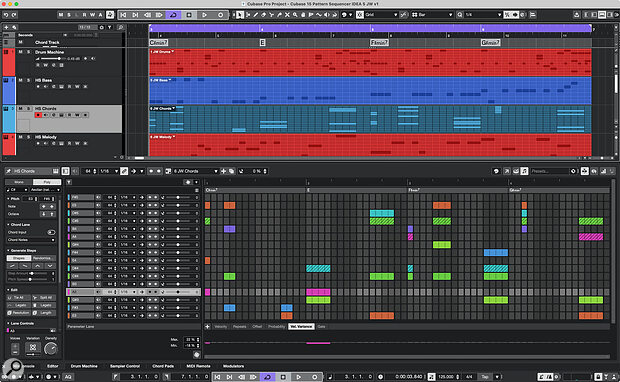Open the root key C# dropdown
This screenshot has height=382, width=620.
point(17,190)
